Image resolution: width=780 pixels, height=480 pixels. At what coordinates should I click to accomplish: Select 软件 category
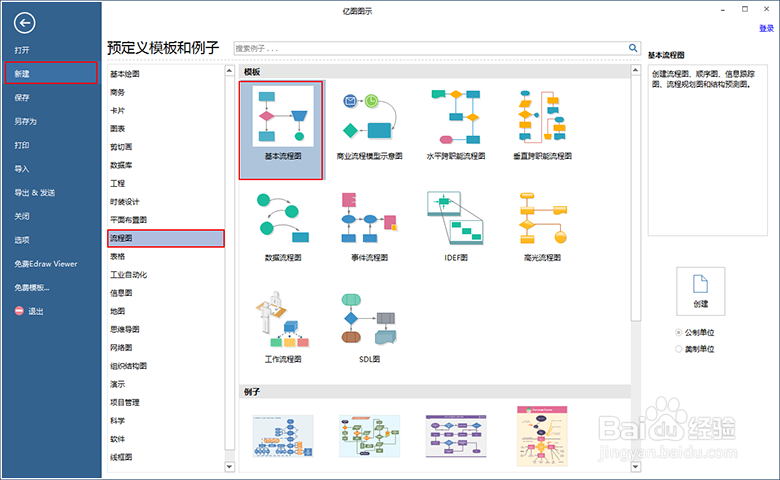point(117,439)
